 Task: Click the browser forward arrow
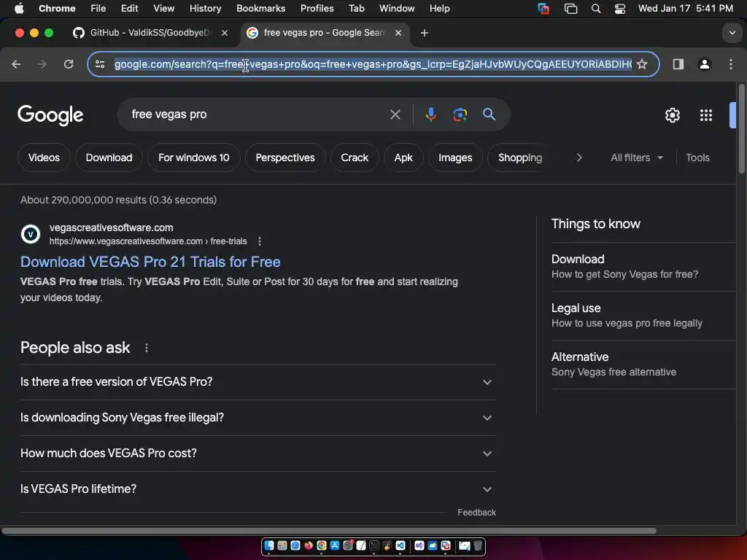click(x=42, y=64)
